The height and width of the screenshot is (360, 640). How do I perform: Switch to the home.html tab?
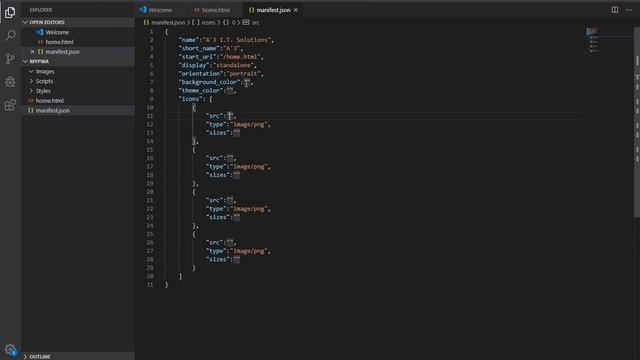(x=212, y=10)
